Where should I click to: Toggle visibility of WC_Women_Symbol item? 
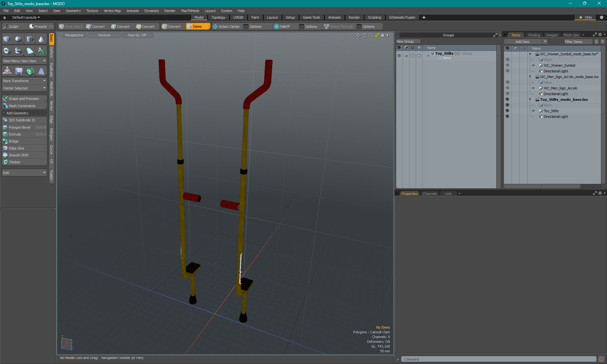[x=507, y=65]
